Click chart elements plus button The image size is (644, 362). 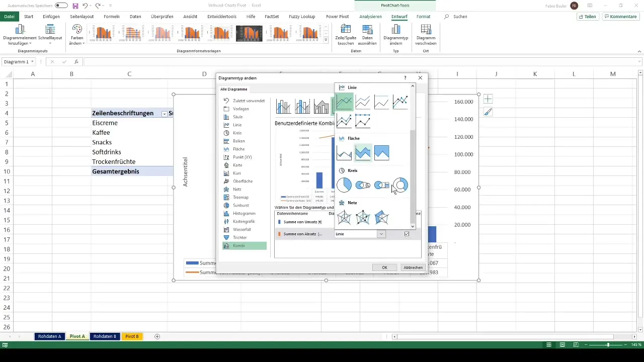488,99
